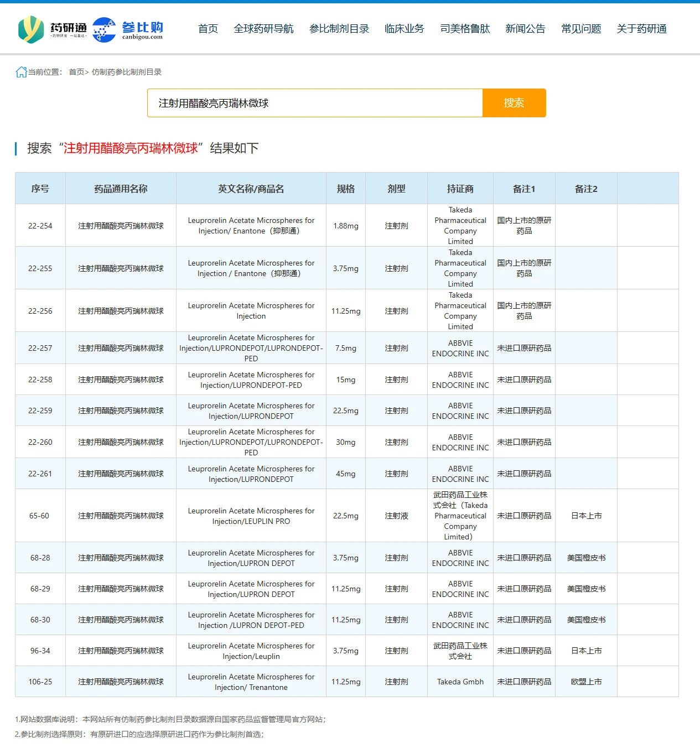This screenshot has width=700, height=748.
Task: Select the row number 22-260
Action: 40,442
